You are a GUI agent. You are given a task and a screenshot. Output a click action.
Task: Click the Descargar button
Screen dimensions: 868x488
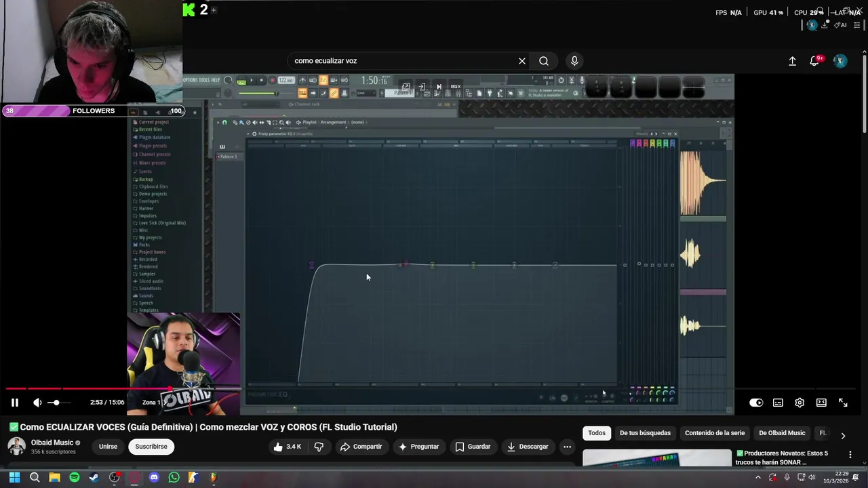[x=528, y=447]
